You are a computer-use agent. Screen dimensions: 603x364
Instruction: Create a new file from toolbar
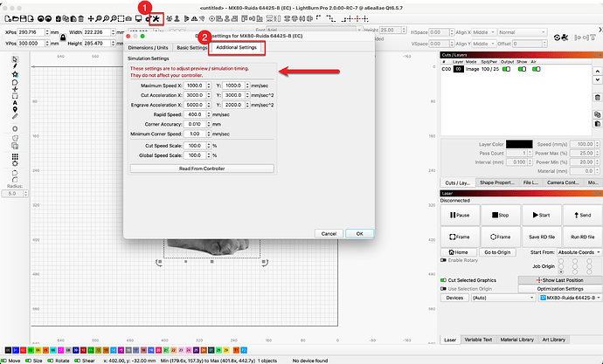[x=8, y=18]
